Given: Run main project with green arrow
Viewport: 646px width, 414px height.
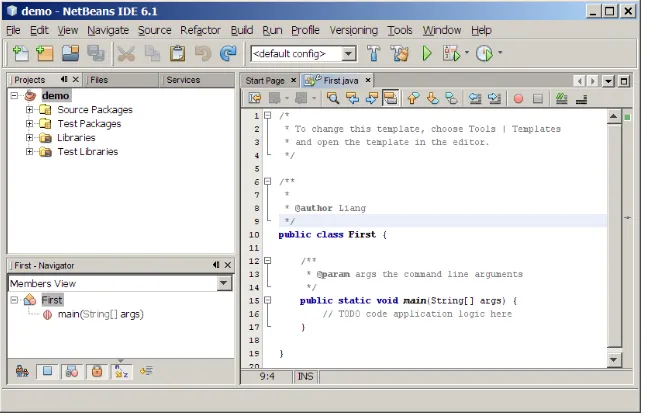Looking at the screenshot, I should click(x=427, y=54).
